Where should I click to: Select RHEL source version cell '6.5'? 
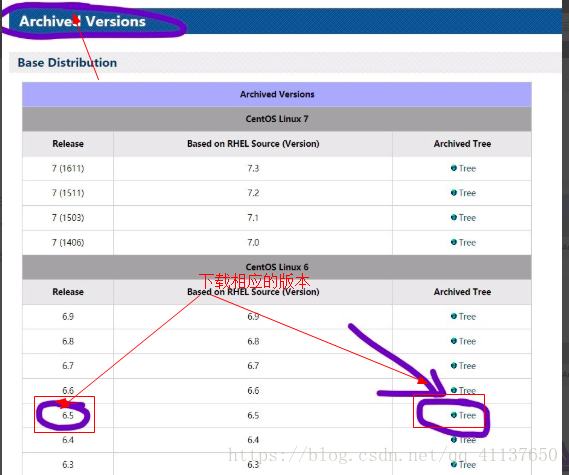(253, 415)
